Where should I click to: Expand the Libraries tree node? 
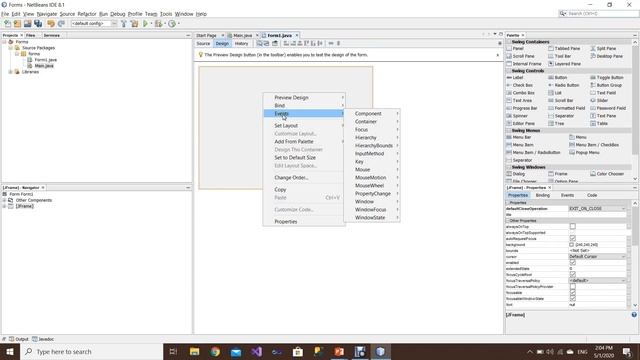[11, 72]
